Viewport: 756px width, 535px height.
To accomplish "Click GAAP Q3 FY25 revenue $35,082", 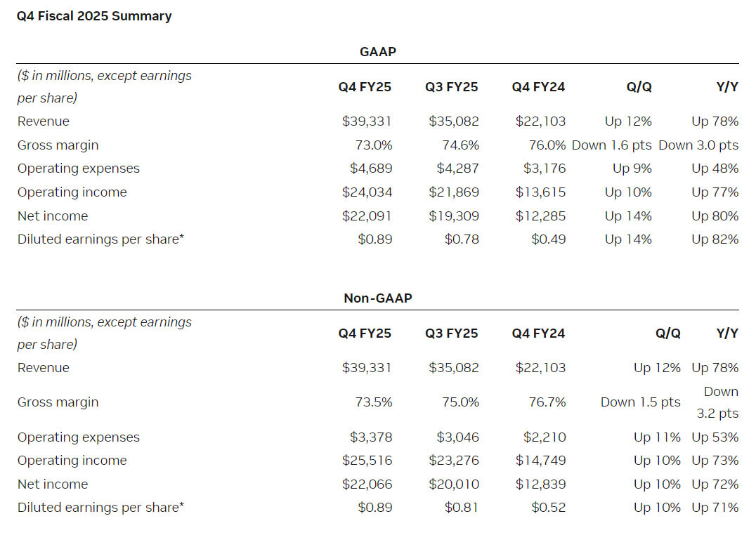I will point(454,121).
